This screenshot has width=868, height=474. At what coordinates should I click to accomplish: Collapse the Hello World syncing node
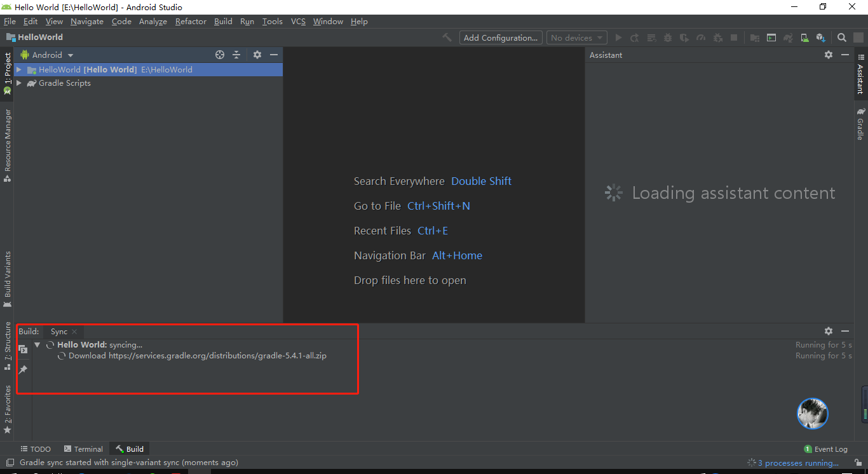pyautogui.click(x=37, y=344)
